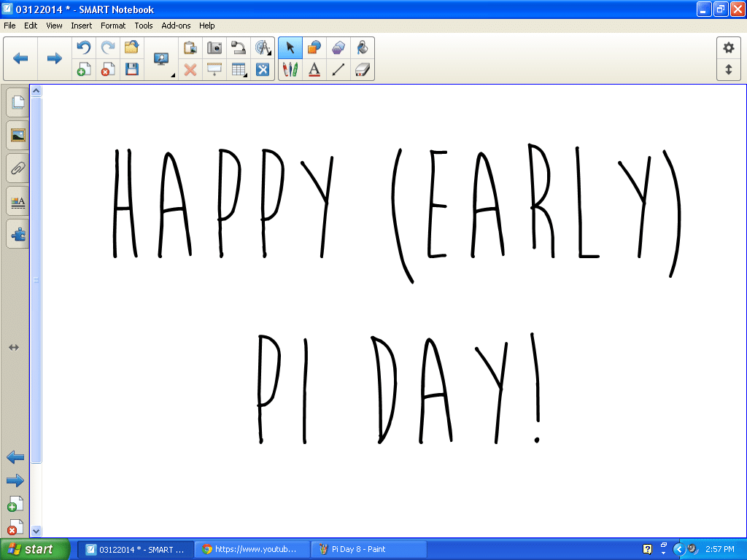Viewport: 747px width, 560px height.
Task: Open the Gallery side tab
Action: [18, 135]
